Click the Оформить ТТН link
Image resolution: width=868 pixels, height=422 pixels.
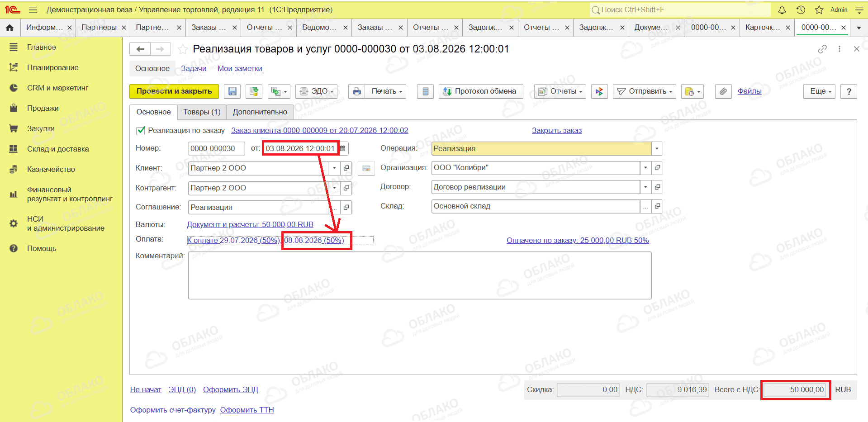(x=247, y=410)
